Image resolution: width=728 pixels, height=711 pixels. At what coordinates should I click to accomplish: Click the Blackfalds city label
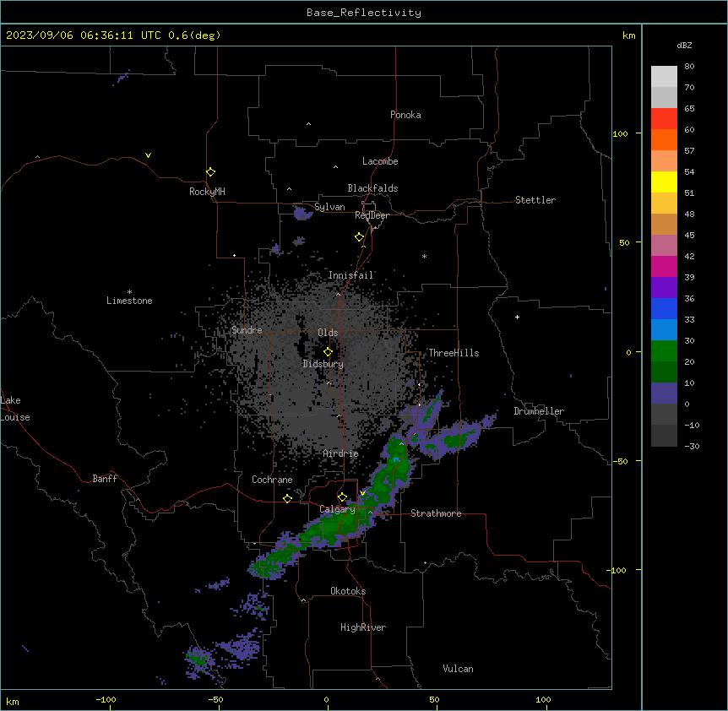pyautogui.click(x=372, y=188)
